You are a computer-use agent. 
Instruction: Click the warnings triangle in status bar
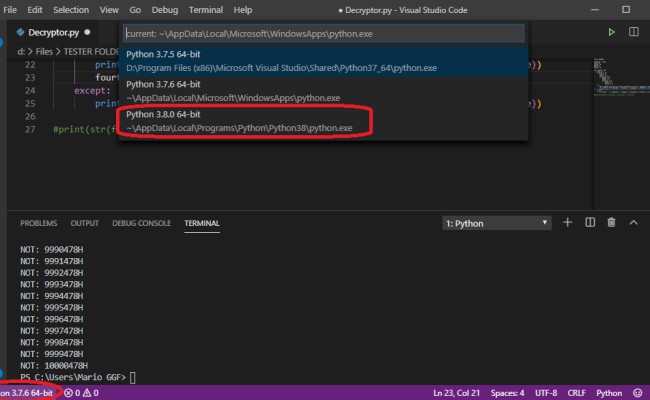click(87, 393)
